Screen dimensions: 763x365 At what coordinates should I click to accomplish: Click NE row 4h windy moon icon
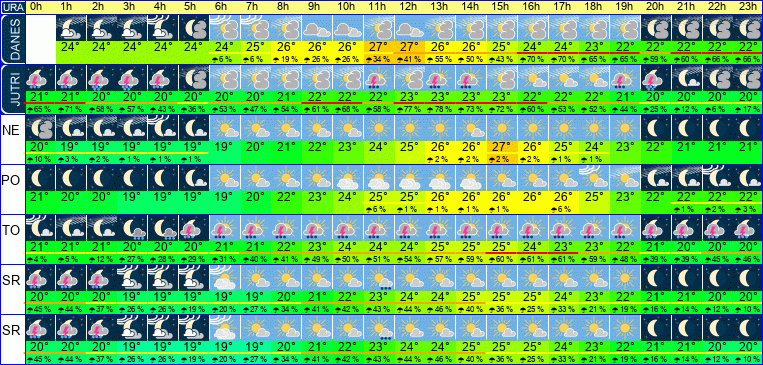[163, 128]
